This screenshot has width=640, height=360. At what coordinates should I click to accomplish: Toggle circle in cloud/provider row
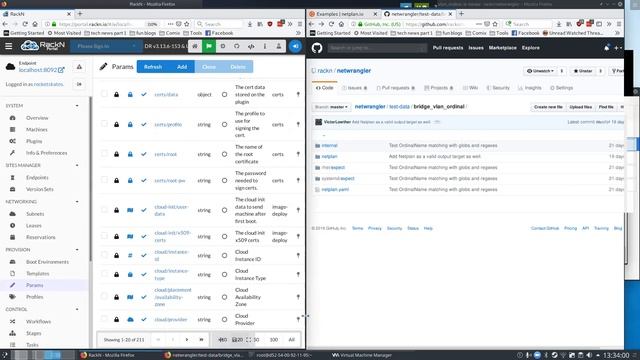[x=224, y=320]
